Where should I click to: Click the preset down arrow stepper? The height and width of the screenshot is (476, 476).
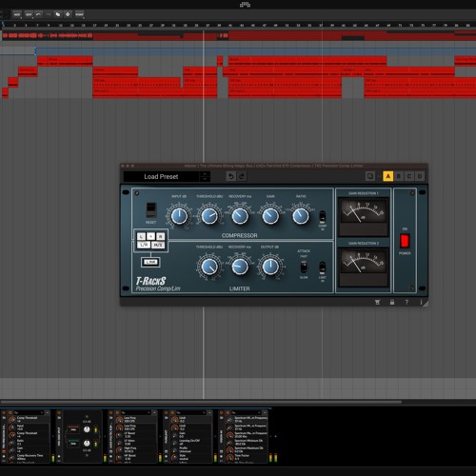click(x=205, y=179)
